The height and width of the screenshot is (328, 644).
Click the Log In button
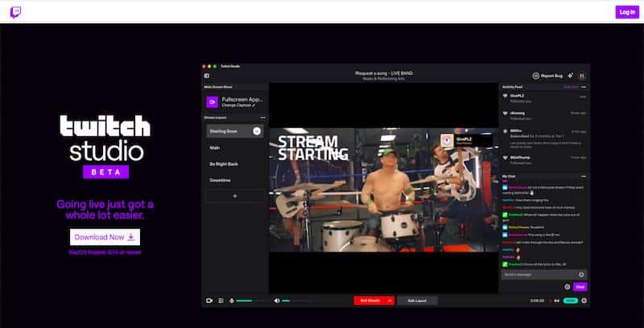click(x=626, y=11)
